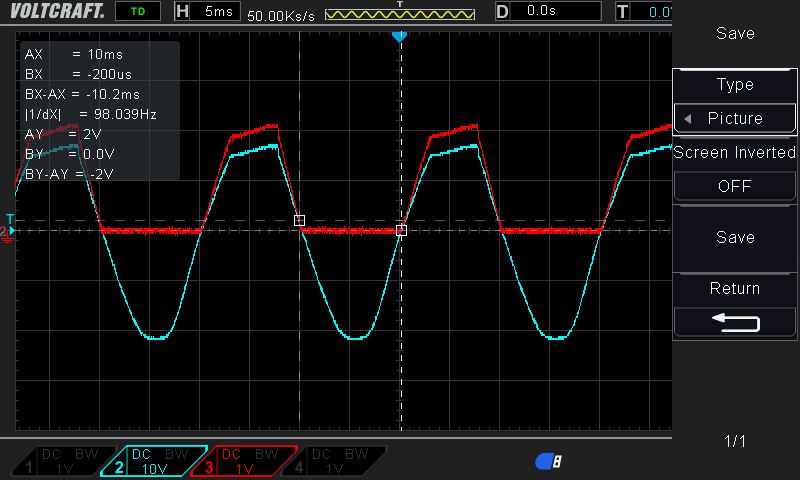800x480 pixels.
Task: Toggle Screen Inverted OFF setting
Action: click(735, 186)
